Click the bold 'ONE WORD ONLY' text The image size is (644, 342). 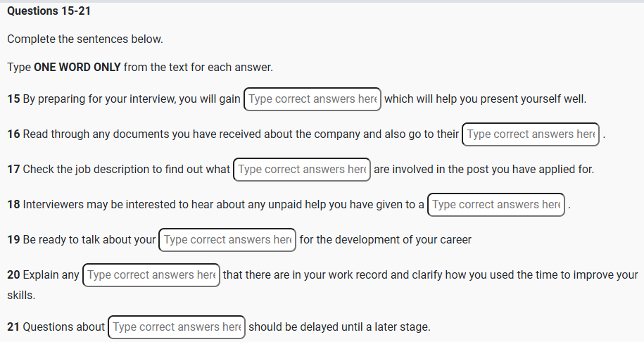point(77,68)
